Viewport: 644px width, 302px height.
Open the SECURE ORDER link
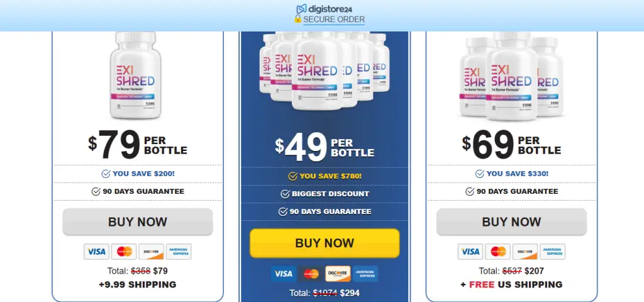[334, 20]
